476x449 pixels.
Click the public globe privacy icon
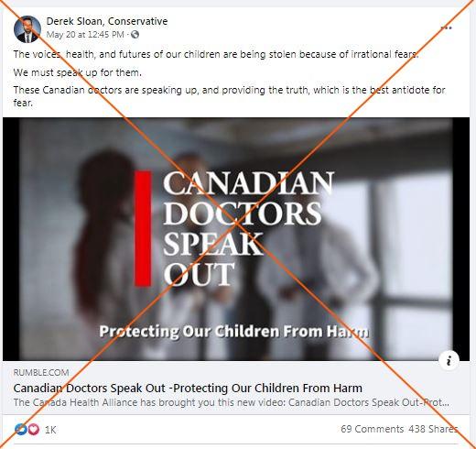[x=135, y=35]
